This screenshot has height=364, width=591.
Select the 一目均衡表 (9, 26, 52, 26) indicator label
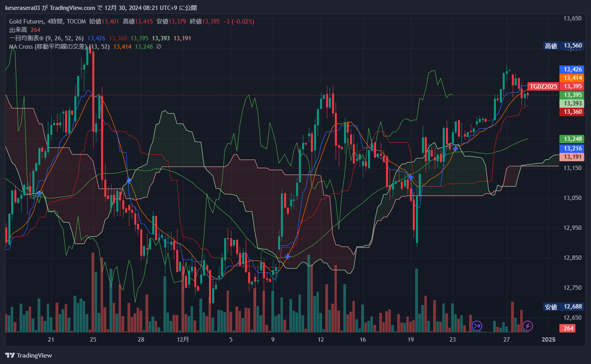pos(46,38)
